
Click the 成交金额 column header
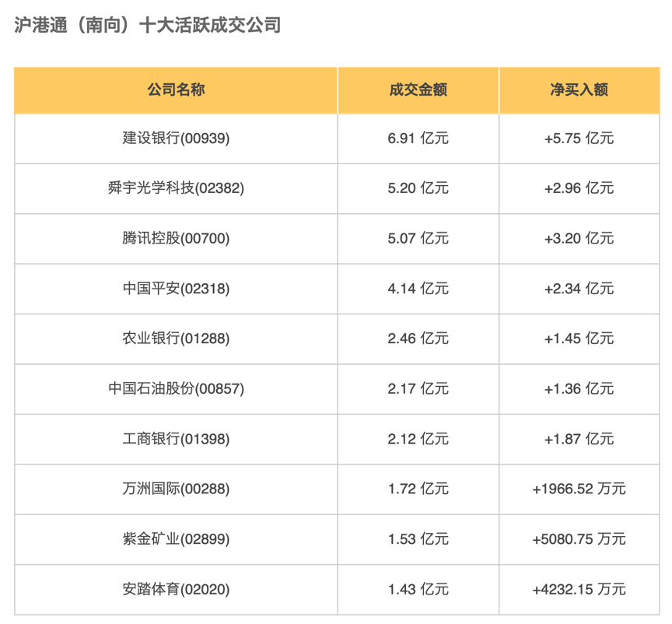418,89
